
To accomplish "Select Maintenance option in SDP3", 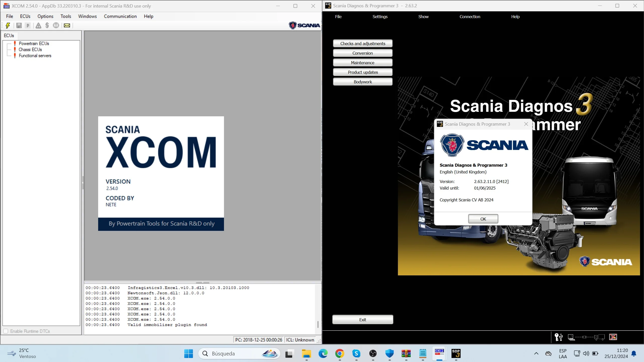I will click(x=362, y=62).
